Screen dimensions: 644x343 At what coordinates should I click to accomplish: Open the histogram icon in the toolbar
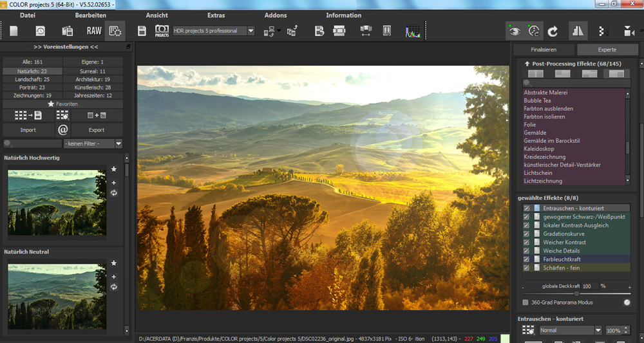(x=412, y=31)
